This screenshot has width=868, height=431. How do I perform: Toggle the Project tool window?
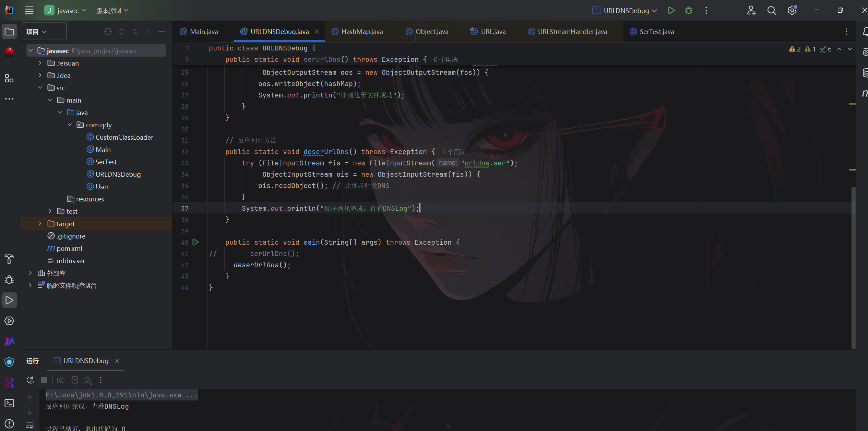pyautogui.click(x=9, y=32)
